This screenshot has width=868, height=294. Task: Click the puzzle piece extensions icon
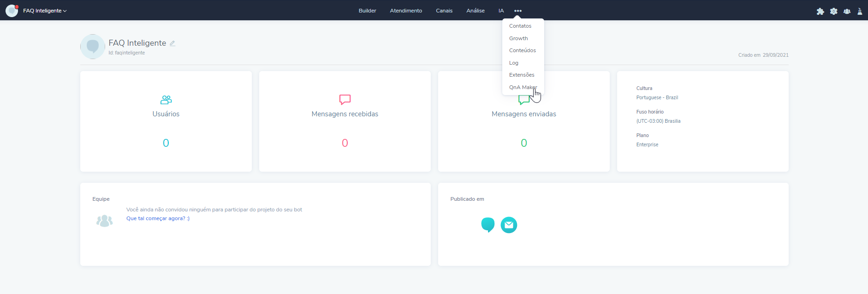point(820,11)
